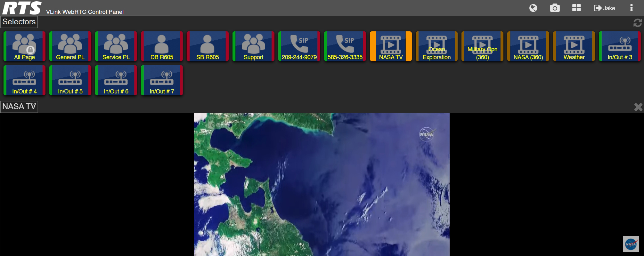This screenshot has height=256, width=644.
Task: Click the camera snapshot icon
Action: click(555, 8)
